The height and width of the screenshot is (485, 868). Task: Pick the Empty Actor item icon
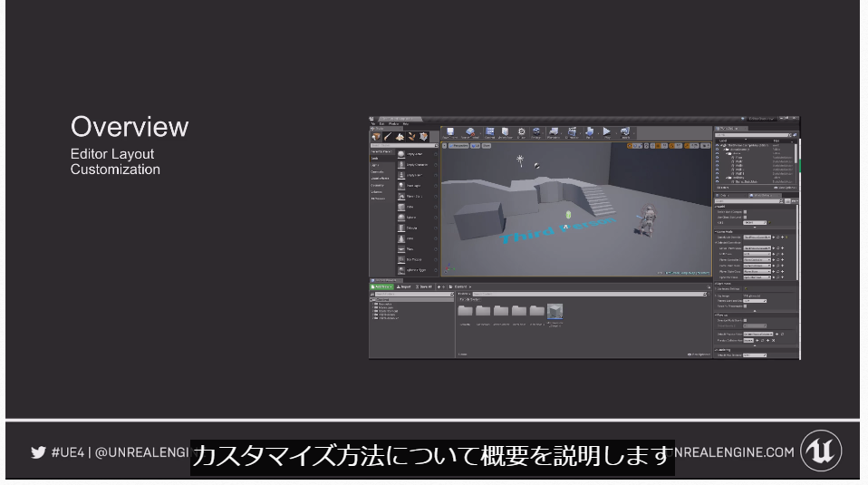click(x=401, y=154)
